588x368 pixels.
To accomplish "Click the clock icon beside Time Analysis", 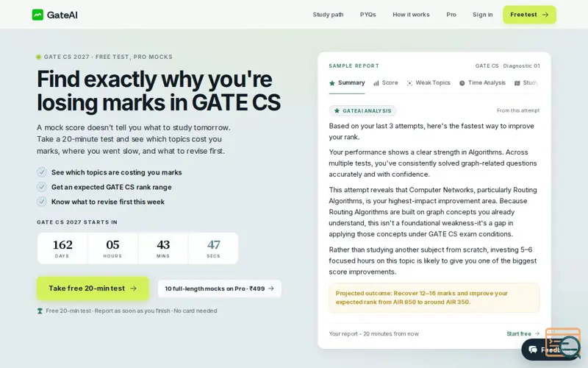I will (462, 83).
